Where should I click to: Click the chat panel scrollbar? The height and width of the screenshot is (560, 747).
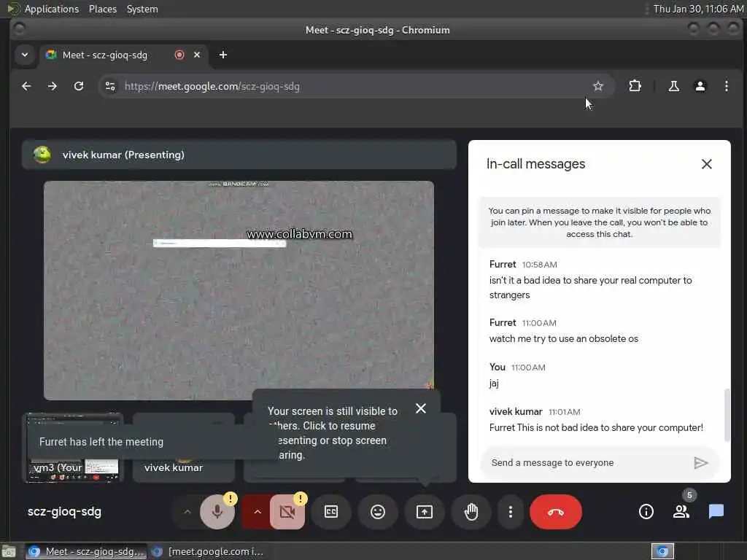point(727,416)
